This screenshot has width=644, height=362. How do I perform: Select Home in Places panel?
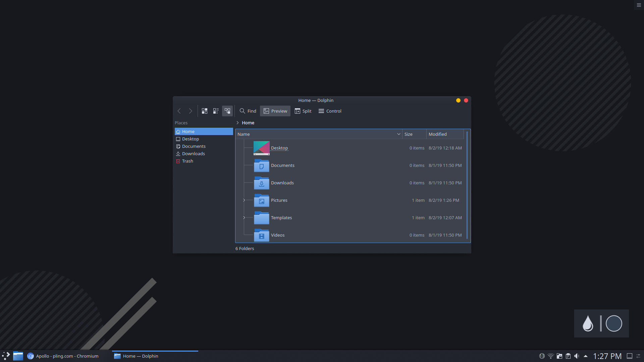(x=204, y=132)
